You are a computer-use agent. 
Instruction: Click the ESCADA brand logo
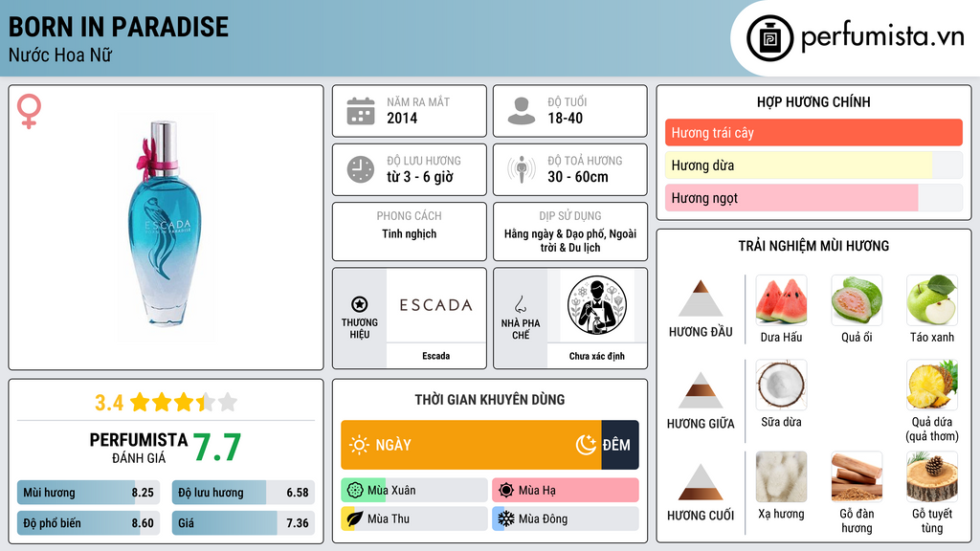(435, 305)
